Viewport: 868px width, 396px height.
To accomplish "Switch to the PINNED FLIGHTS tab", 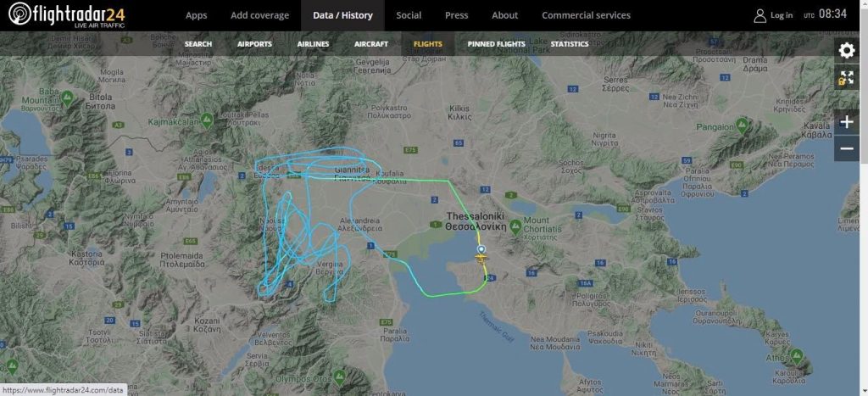I will click(x=496, y=44).
